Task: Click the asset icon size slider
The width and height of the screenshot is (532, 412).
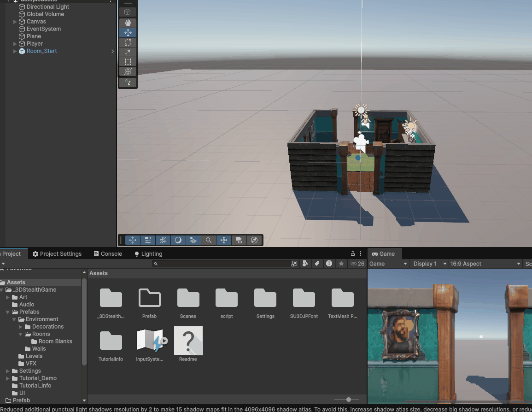Action: pyautogui.click(x=349, y=400)
